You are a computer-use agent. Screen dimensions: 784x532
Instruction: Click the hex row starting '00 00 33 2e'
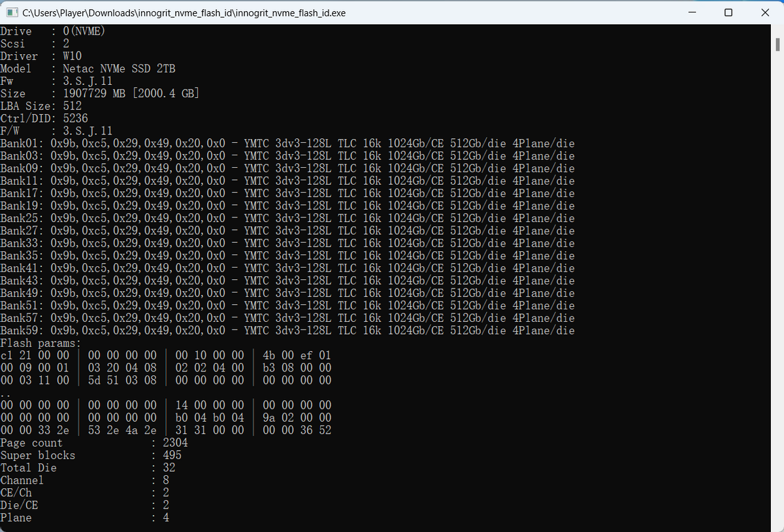166,430
